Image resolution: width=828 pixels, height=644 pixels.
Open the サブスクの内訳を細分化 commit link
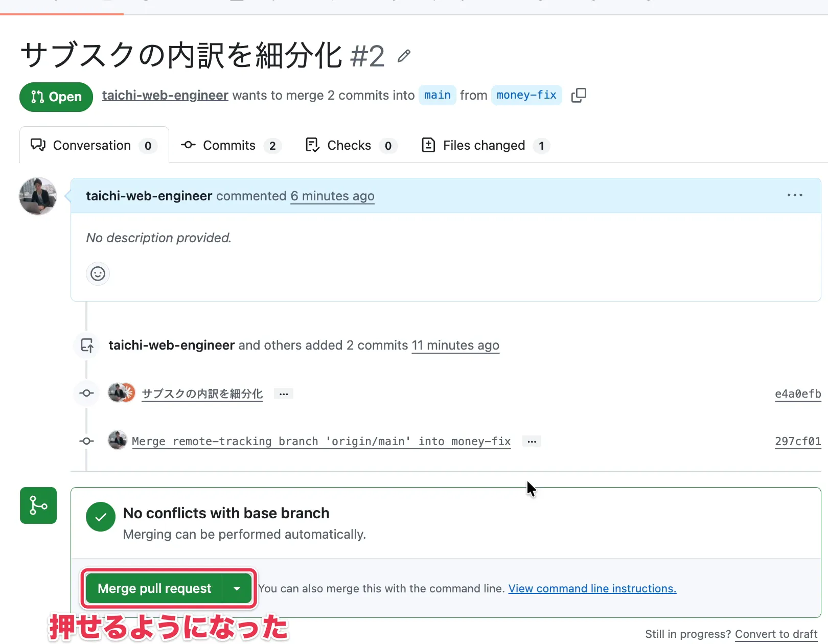point(202,394)
